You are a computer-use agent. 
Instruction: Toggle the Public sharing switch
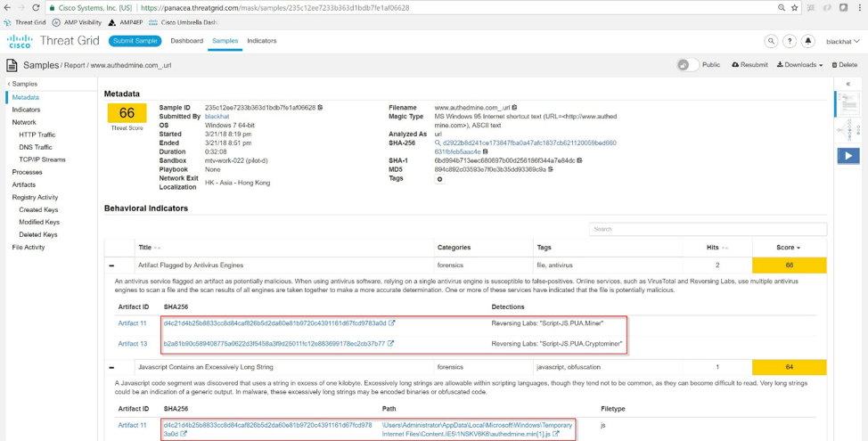tap(687, 65)
